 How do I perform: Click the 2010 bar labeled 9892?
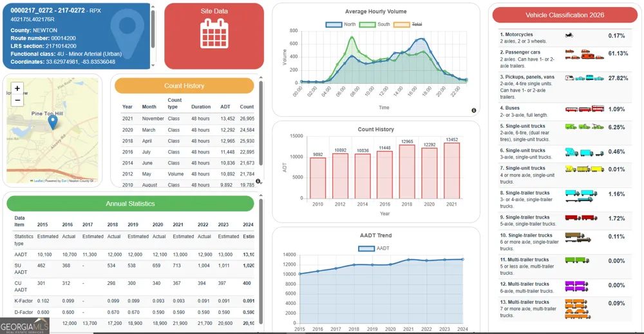click(317, 178)
